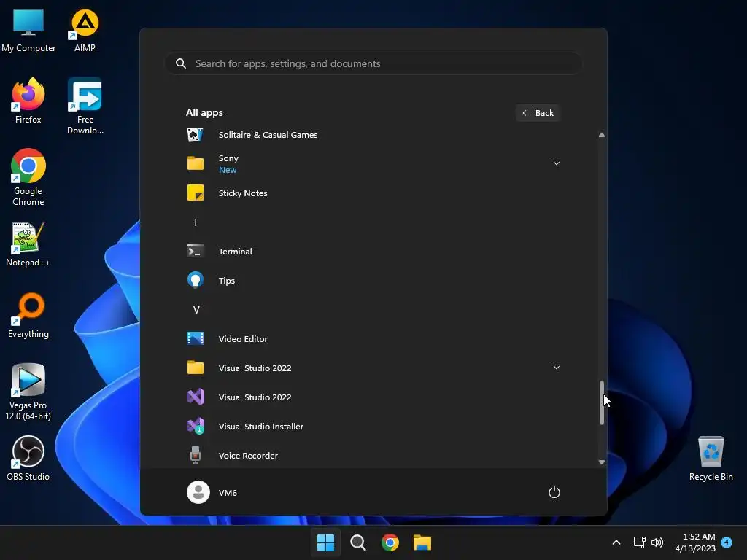Image resolution: width=747 pixels, height=560 pixels.
Task: Click the volume speaker icon in tray
Action: click(x=657, y=542)
